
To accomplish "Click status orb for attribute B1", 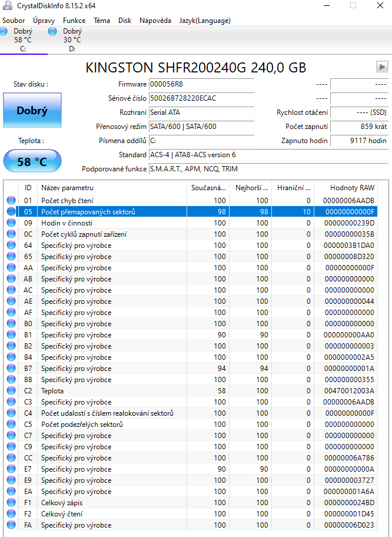I will [x=11, y=334].
